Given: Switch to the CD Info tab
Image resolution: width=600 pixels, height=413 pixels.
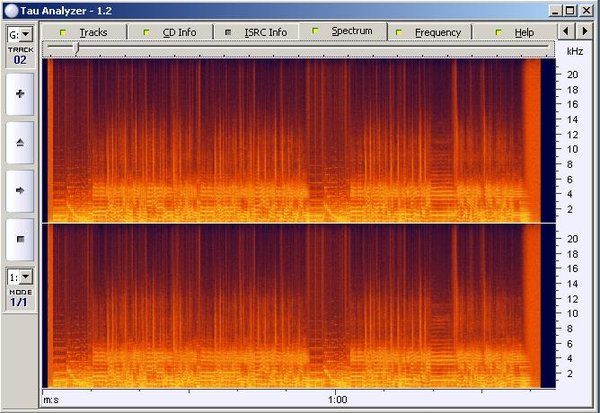Looking at the screenshot, I should 170,32.
